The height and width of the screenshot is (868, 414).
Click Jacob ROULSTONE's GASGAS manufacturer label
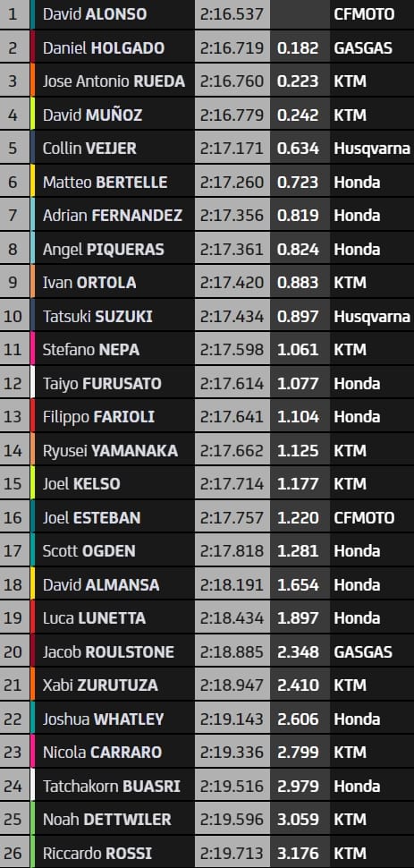363,651
